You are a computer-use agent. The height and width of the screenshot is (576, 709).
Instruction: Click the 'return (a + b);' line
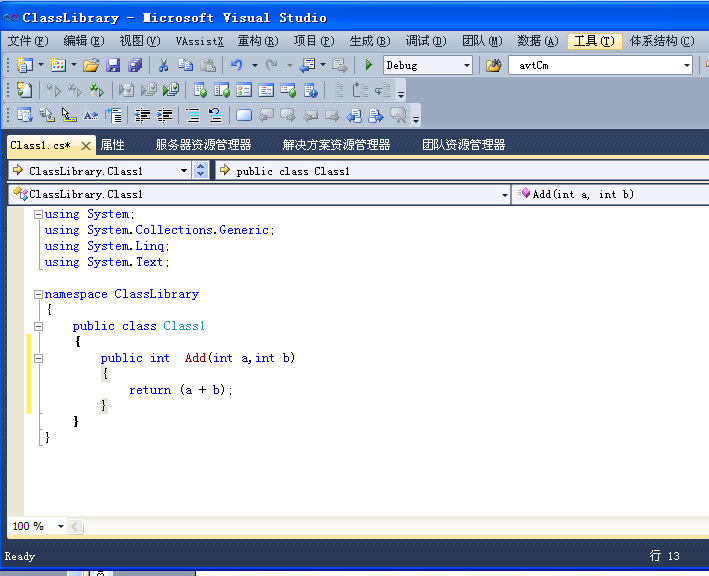181,390
